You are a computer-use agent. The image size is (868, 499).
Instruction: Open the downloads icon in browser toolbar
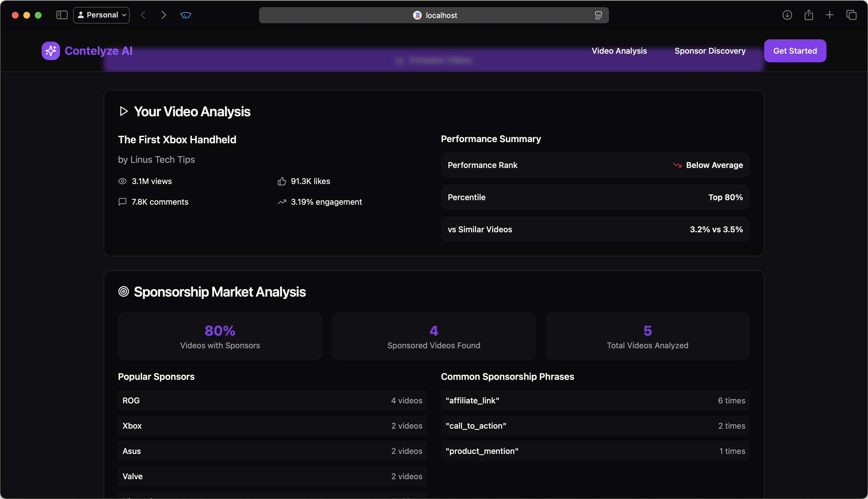[787, 15]
